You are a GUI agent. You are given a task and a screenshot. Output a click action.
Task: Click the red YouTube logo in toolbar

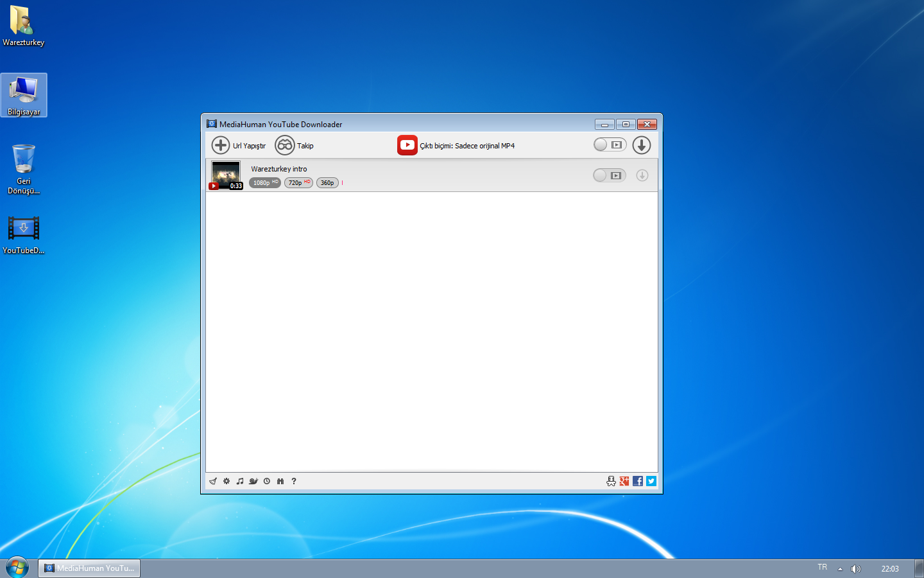(407, 145)
